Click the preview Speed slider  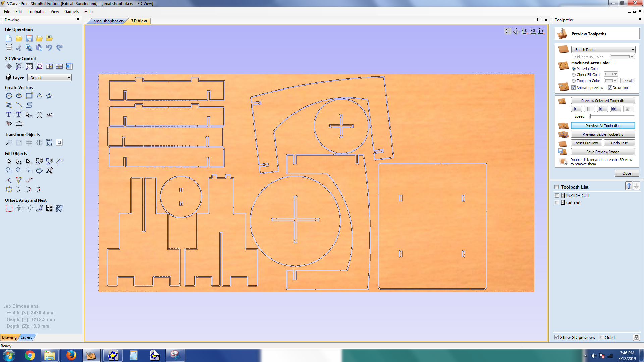(x=590, y=116)
